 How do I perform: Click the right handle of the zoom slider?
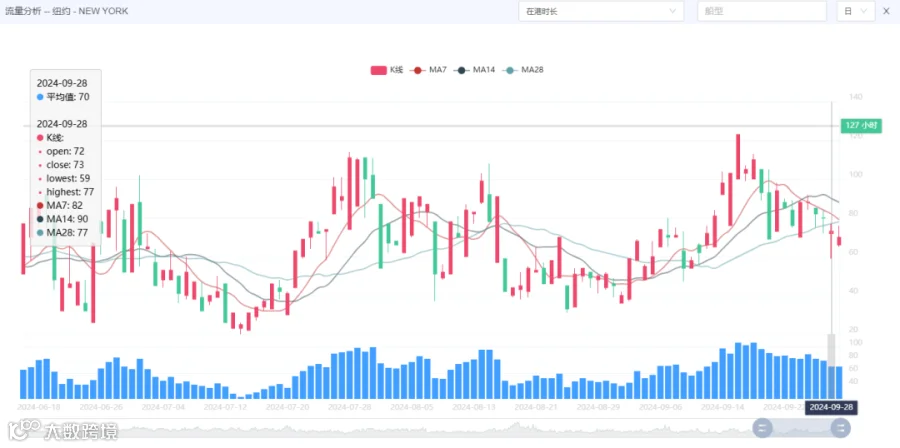[840, 427]
